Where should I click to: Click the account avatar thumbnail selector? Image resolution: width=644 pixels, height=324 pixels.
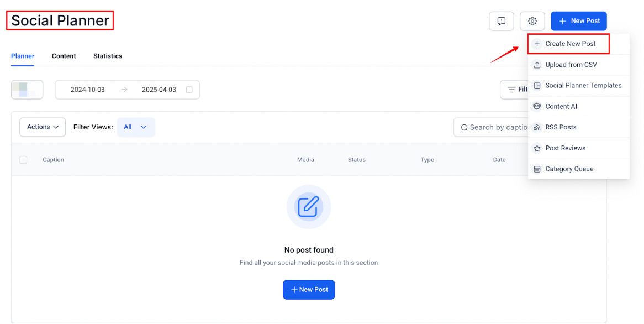(x=27, y=90)
